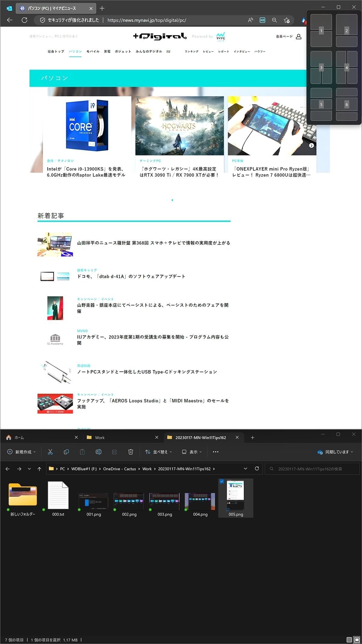Close the パソコン (PC) Edge tab
362x644 pixels.
91,8
